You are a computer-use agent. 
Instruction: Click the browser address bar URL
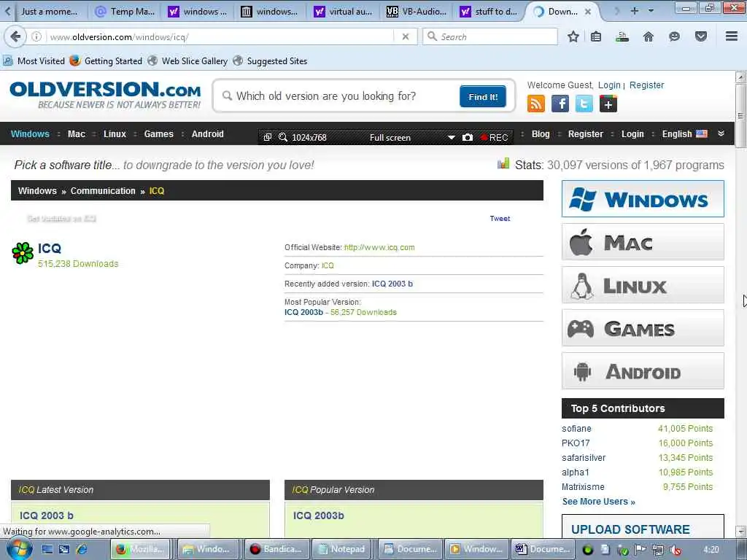coord(119,36)
